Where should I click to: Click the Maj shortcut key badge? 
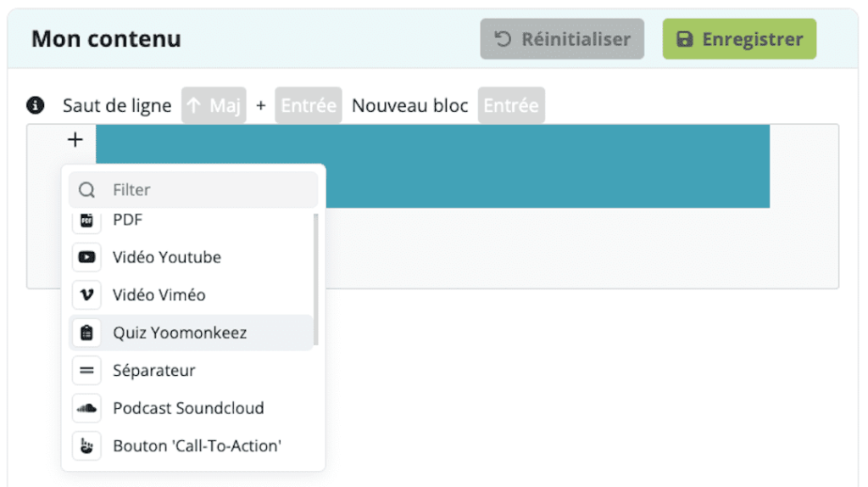[x=214, y=105]
